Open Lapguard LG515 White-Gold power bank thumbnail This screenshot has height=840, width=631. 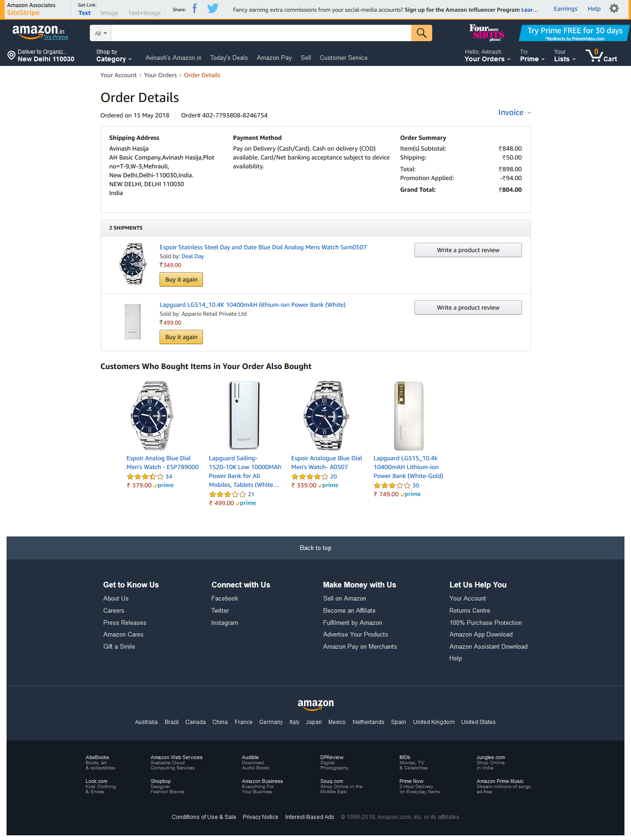point(408,416)
